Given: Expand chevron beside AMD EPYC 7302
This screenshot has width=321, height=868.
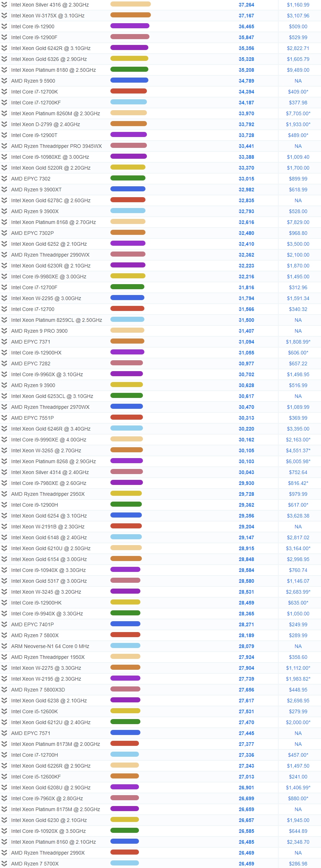Looking at the screenshot, I should click(4, 179).
